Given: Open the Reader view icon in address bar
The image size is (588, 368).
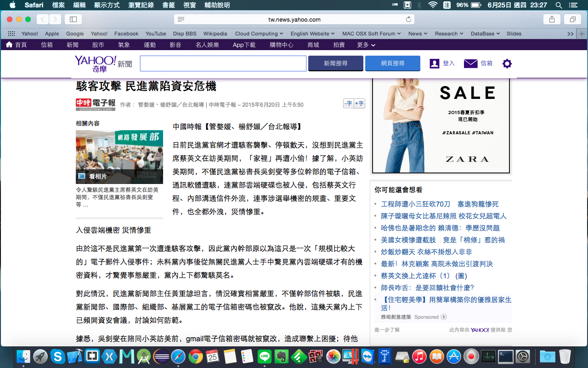Looking at the screenshot, I should pos(181,19).
